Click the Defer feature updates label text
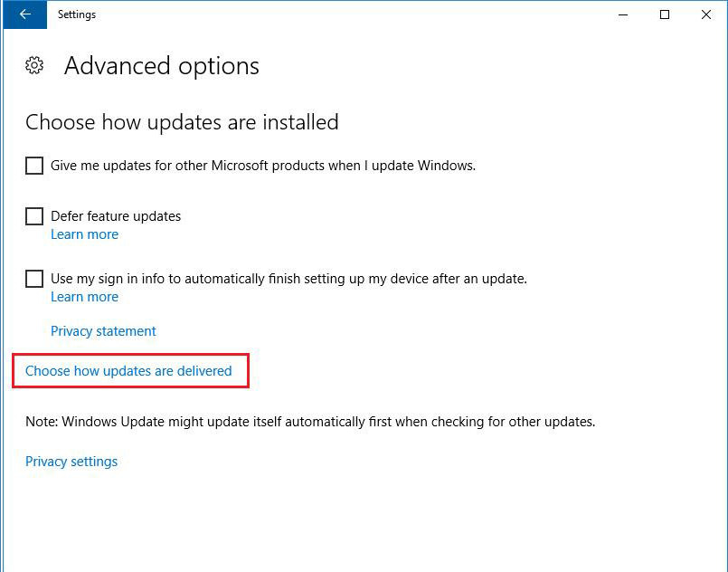The width and height of the screenshot is (728, 572). pos(116,216)
